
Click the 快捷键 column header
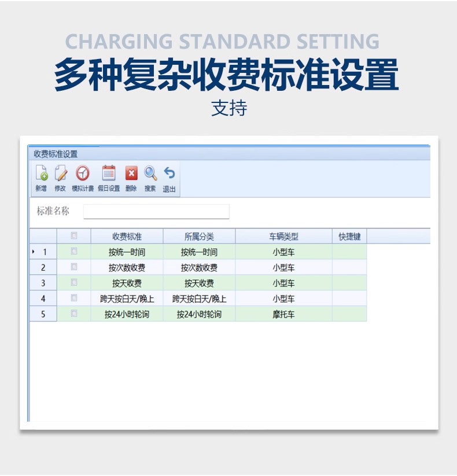(x=349, y=237)
